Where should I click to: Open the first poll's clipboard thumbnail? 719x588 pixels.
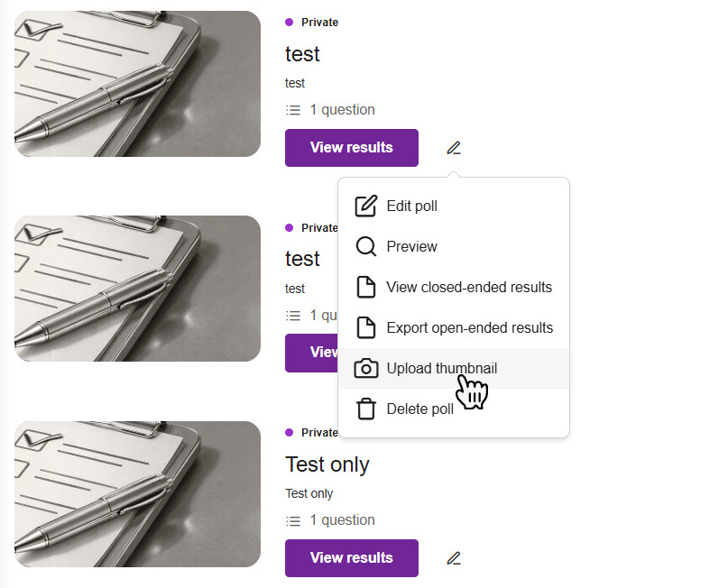pos(137,84)
